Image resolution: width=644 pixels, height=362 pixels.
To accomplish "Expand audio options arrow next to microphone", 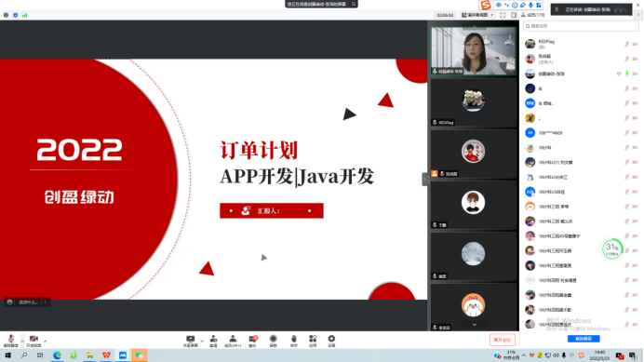I will (x=22, y=341).
